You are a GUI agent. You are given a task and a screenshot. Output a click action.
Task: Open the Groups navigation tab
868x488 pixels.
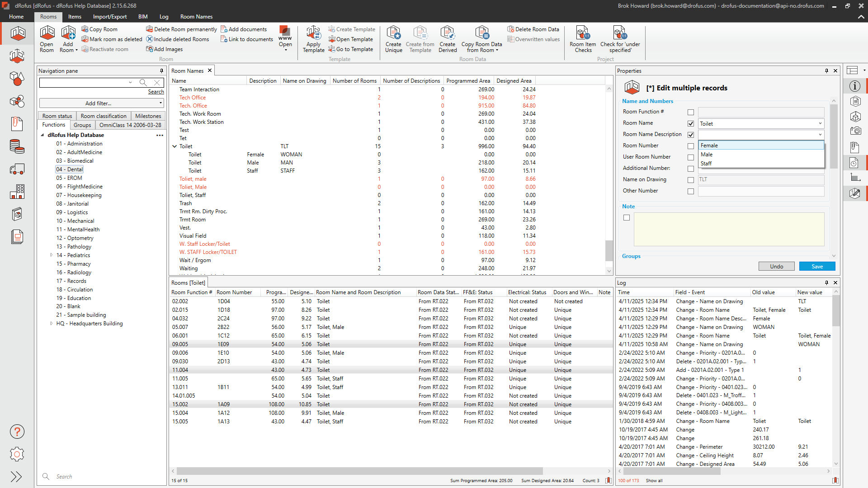point(82,125)
